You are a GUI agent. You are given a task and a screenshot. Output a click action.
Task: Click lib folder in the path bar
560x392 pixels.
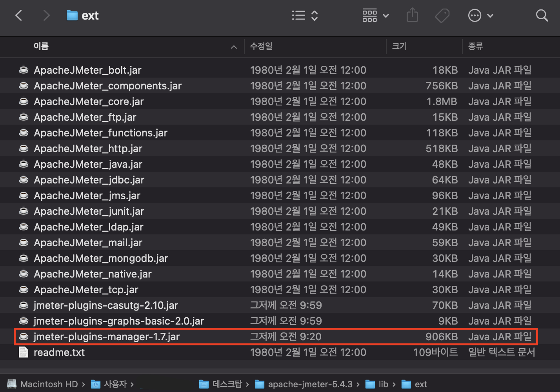[x=377, y=384]
